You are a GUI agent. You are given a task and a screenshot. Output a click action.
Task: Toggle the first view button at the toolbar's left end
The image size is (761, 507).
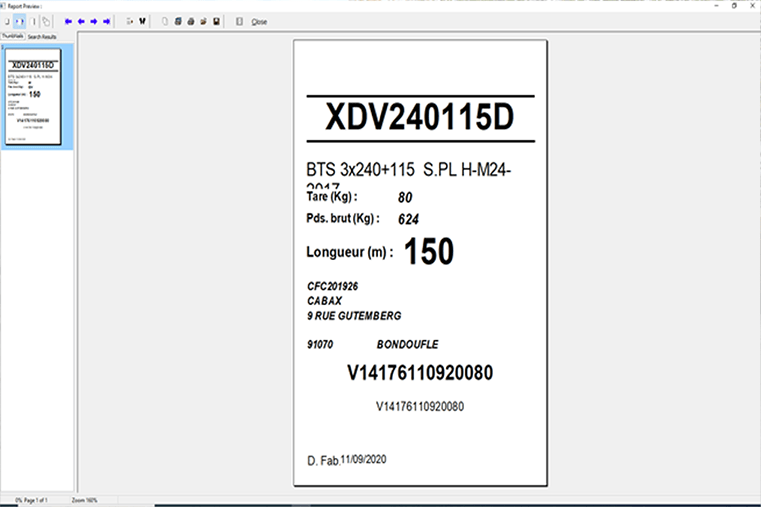click(x=7, y=21)
